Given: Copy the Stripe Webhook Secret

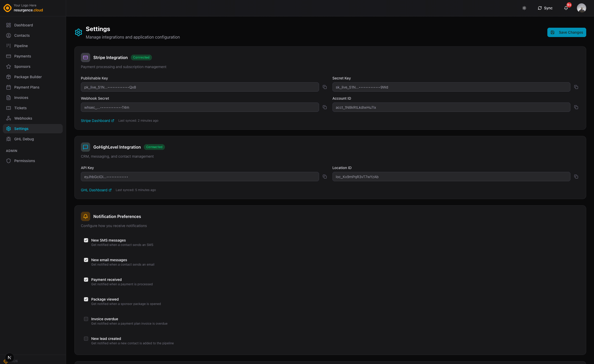Looking at the screenshot, I should pos(325,107).
